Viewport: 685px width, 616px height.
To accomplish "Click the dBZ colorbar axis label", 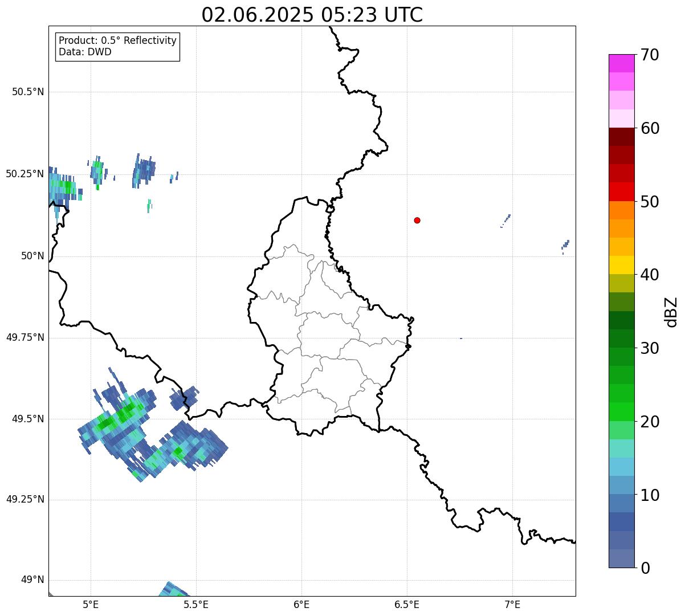I will click(671, 312).
